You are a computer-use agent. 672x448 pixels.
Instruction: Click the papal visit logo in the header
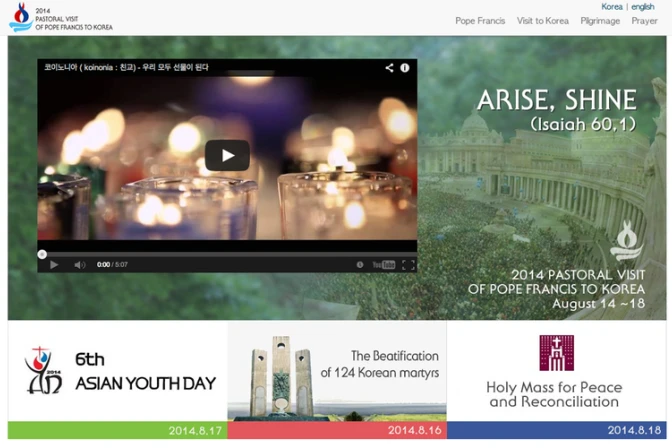point(20,17)
